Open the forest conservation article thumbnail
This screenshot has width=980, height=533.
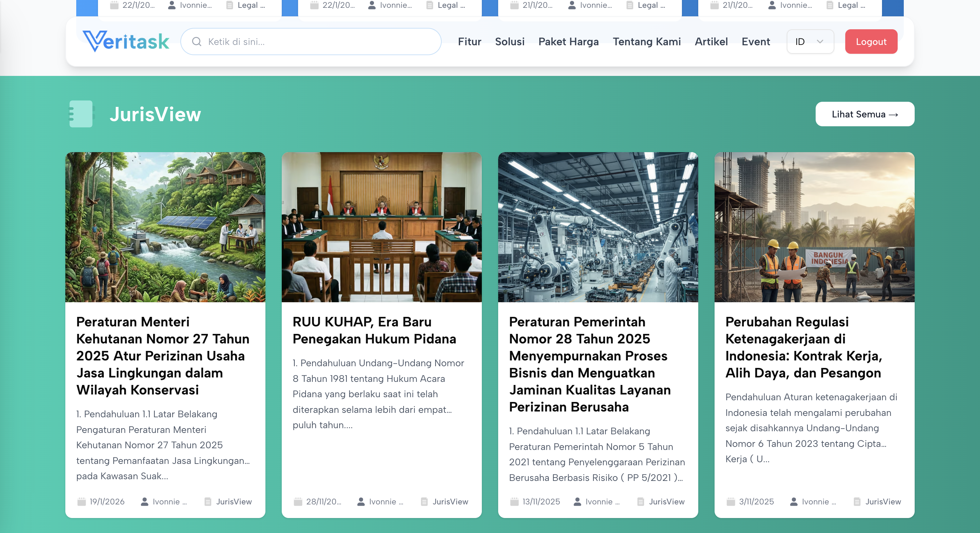tap(165, 227)
